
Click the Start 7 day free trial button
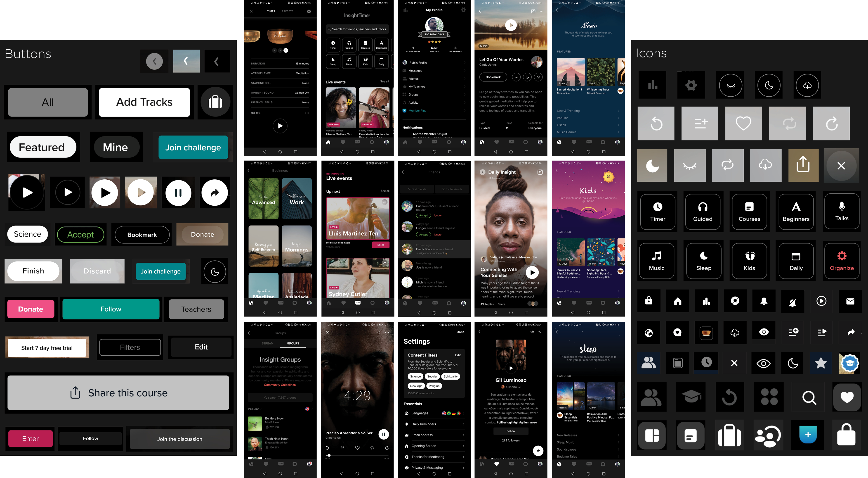point(47,348)
